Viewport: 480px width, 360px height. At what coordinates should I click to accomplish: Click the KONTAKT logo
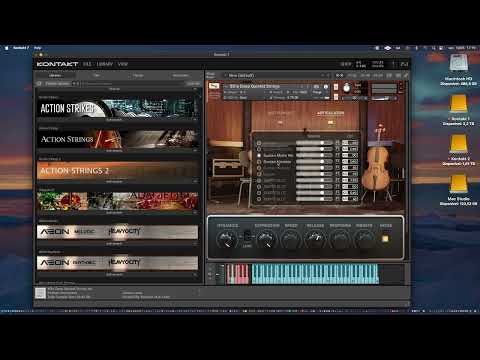coord(57,64)
